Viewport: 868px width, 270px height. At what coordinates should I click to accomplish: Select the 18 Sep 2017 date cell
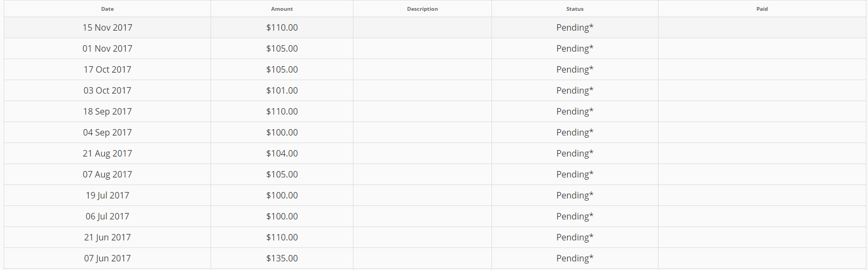pos(107,111)
